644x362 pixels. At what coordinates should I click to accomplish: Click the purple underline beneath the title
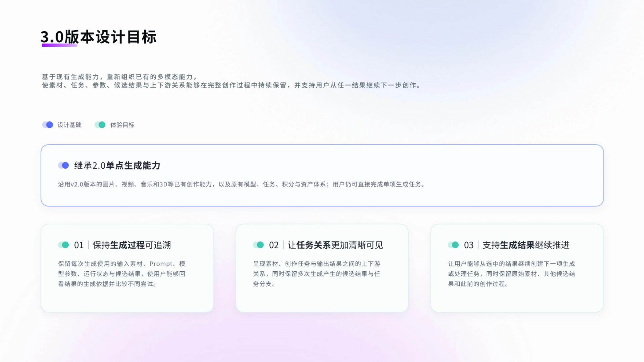[x=59, y=45]
